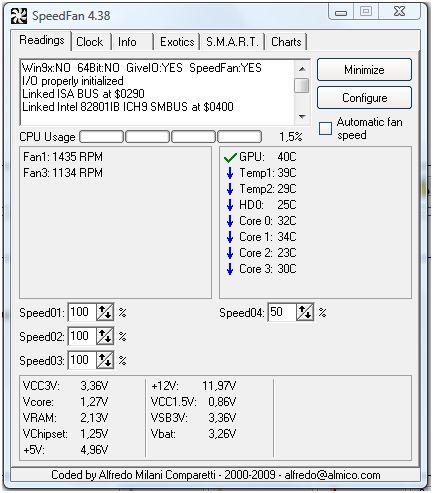Click the Minimize button
This screenshot has height=493, width=433.
(364, 70)
